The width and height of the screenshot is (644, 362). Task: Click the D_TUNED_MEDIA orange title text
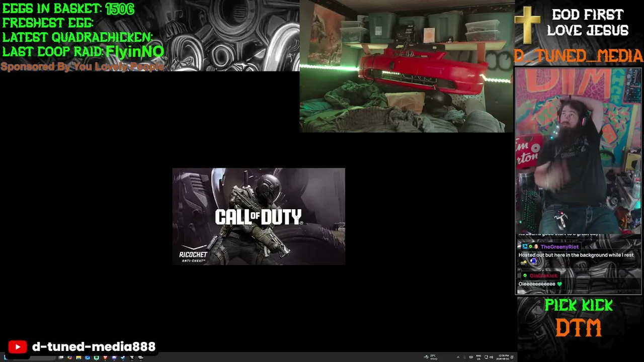579,56
